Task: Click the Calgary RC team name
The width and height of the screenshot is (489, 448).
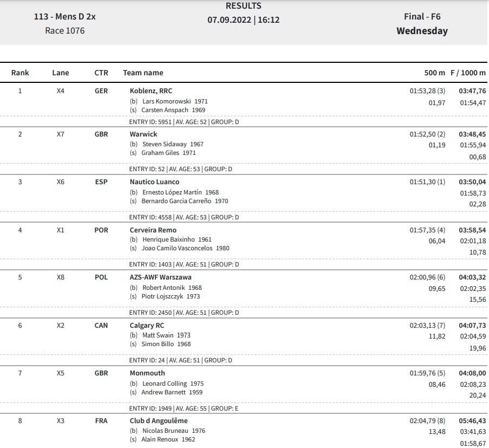Action: [x=147, y=326]
